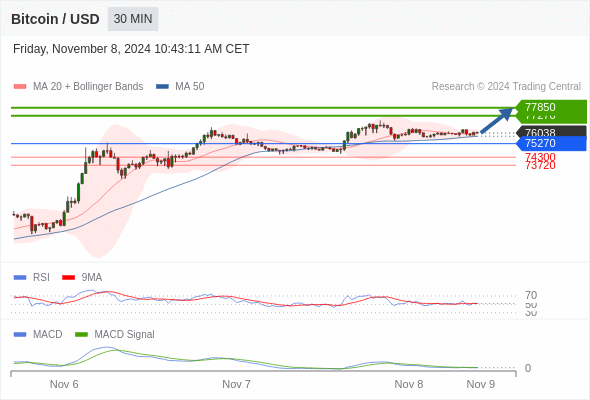Click the RSI blue legend swatch
This screenshot has height=400, width=590.
(20, 278)
